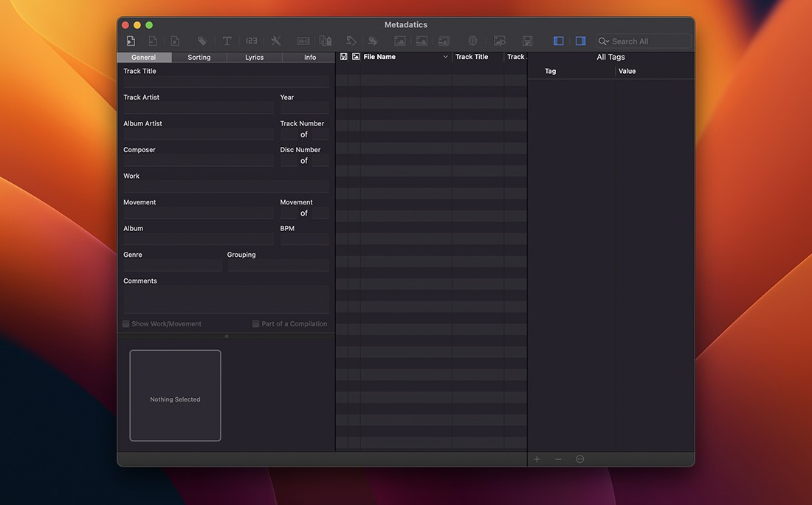
Task: Check Part of a Compilation
Action: tap(255, 323)
